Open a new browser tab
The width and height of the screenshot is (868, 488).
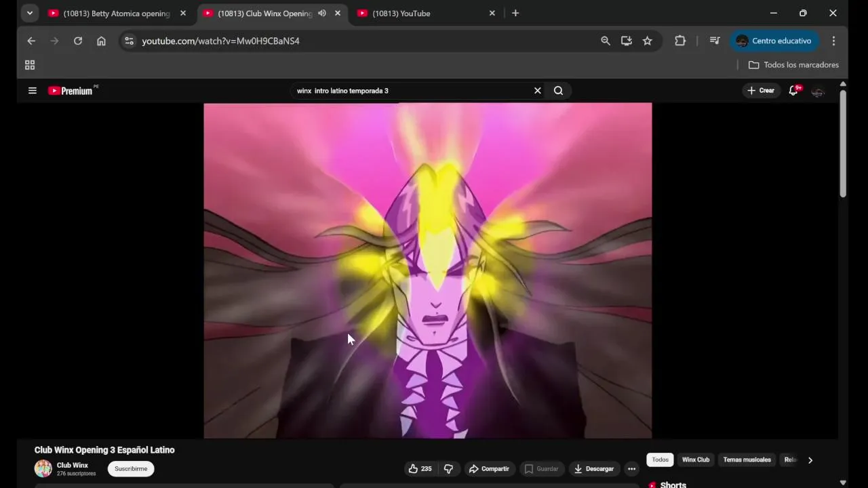(515, 13)
